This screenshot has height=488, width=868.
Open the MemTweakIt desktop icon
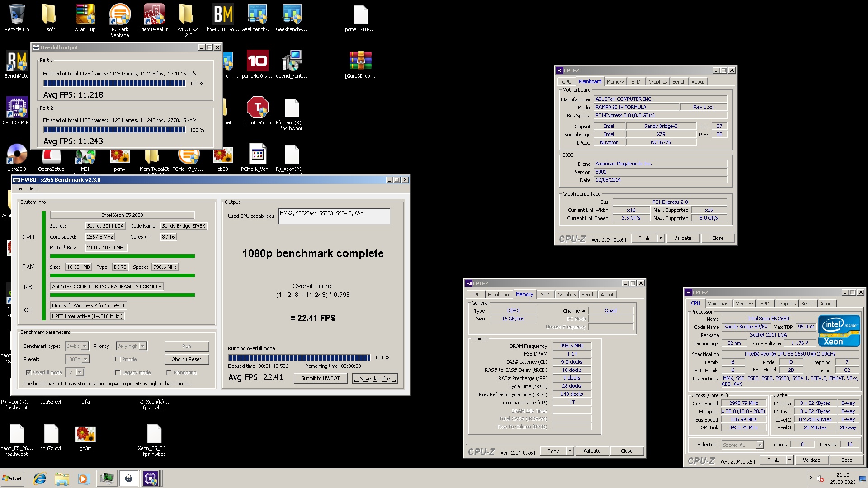[x=154, y=18]
